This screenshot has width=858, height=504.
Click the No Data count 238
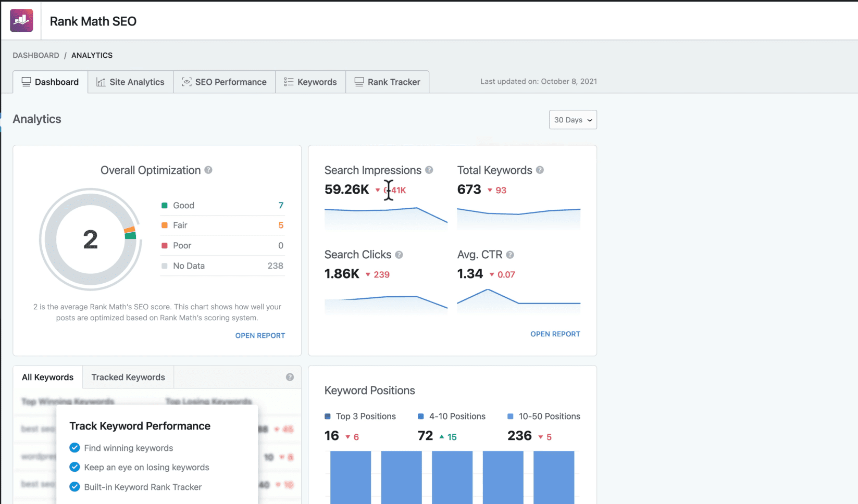pos(275,266)
